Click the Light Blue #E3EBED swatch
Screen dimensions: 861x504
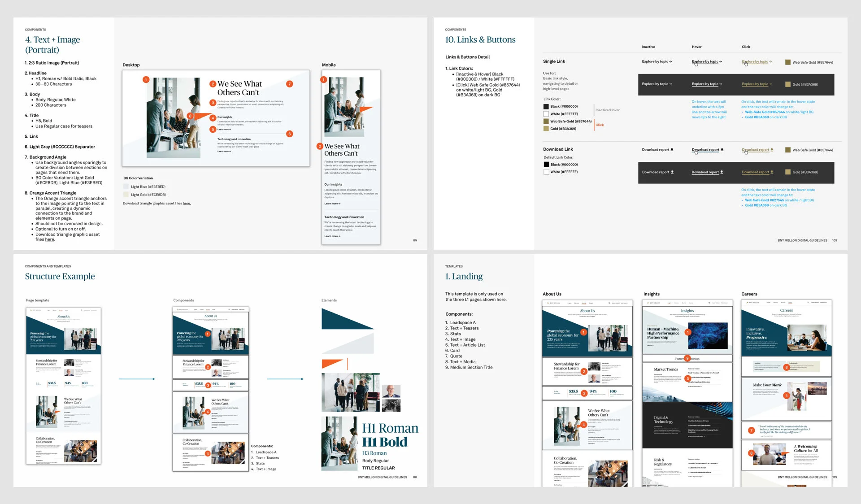(x=126, y=187)
